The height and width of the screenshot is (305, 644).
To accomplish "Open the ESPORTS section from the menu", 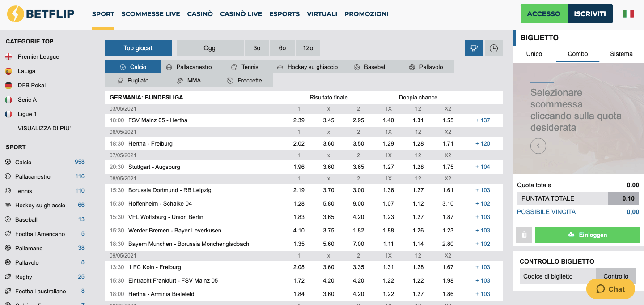I will pyautogui.click(x=284, y=13).
